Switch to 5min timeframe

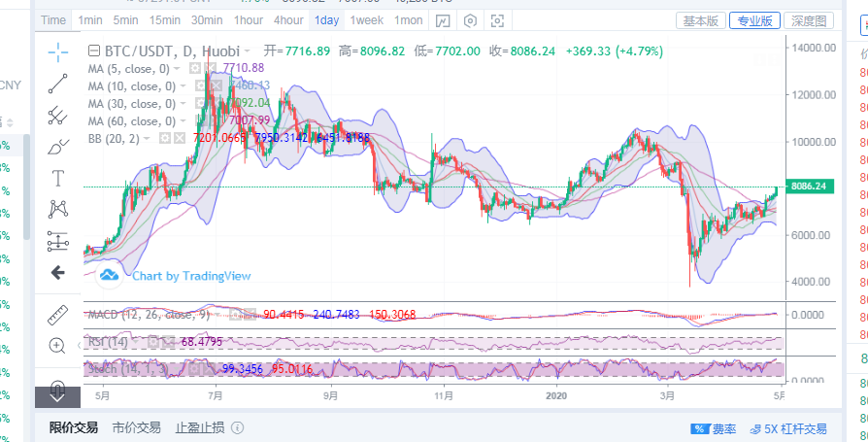125,20
